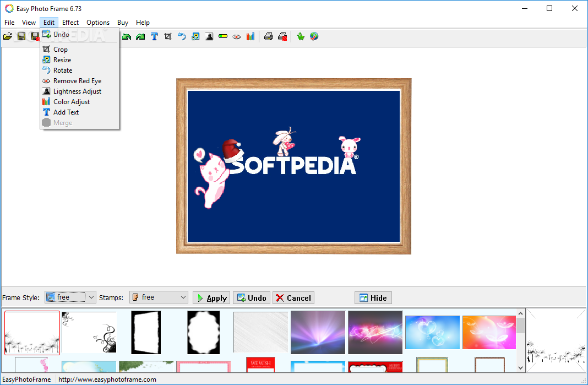Viewport: 588px width, 385px height.
Task: Click the printer icon with red mark
Action: click(283, 36)
